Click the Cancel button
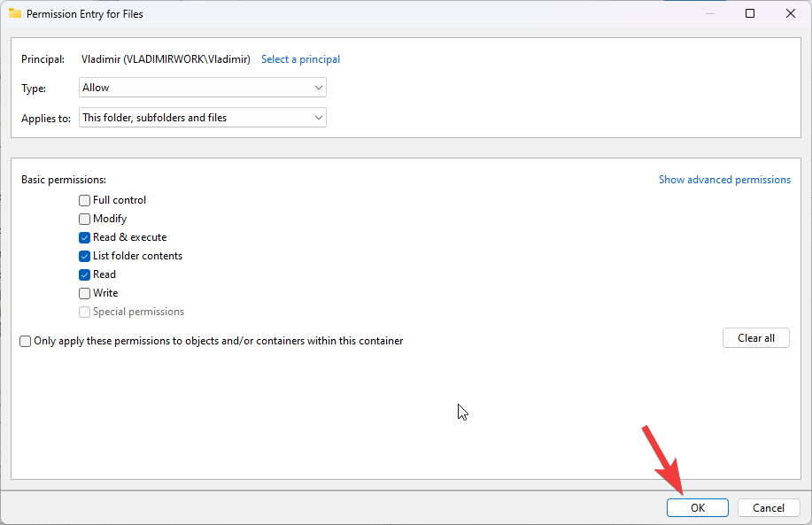812x525 pixels. pos(768,507)
